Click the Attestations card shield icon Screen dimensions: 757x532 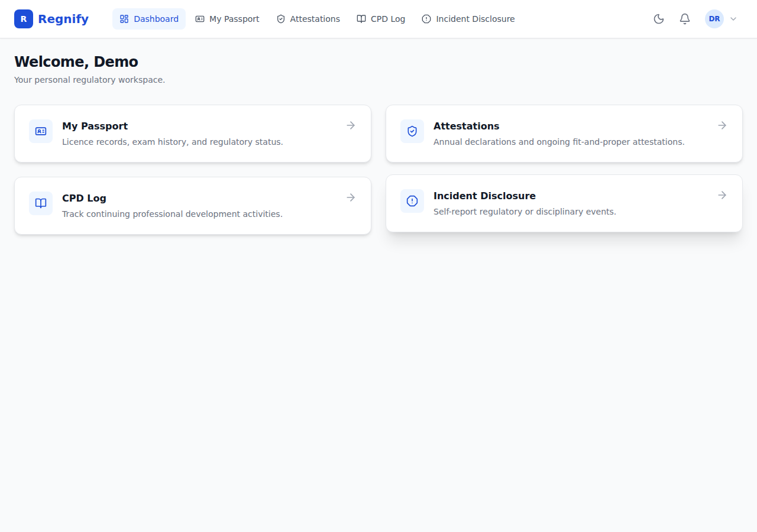click(412, 131)
